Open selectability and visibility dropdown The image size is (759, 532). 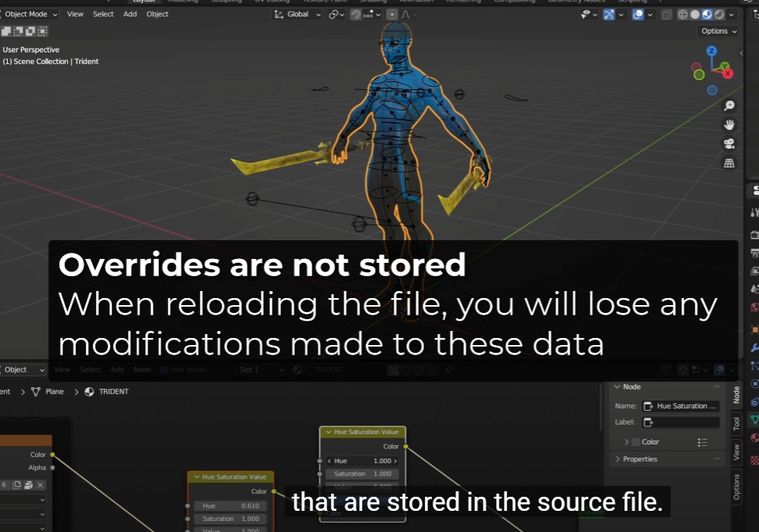pyautogui.click(x=589, y=15)
